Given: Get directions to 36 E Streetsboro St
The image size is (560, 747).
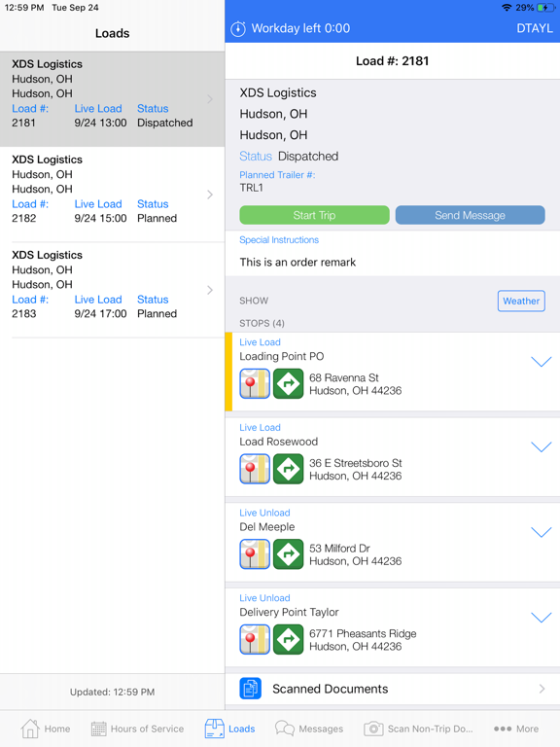Looking at the screenshot, I should click(x=288, y=469).
